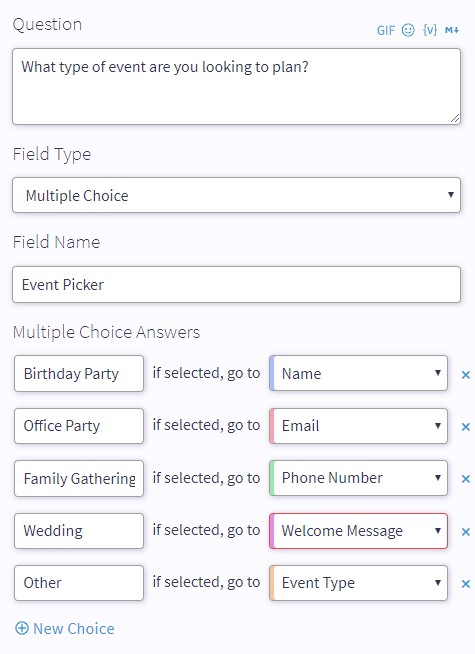This screenshot has width=475, height=654.
Task: Remove the Other choice
Action: click(466, 584)
